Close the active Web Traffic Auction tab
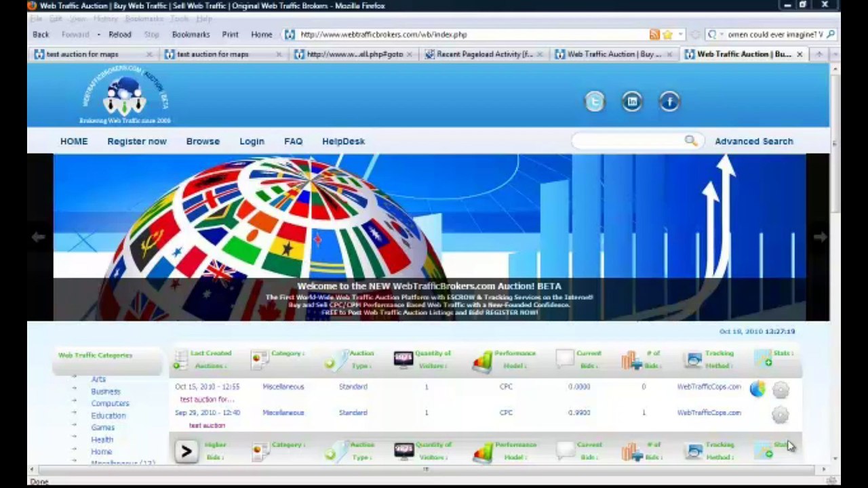Screen dimensions: 868x488 [800, 54]
